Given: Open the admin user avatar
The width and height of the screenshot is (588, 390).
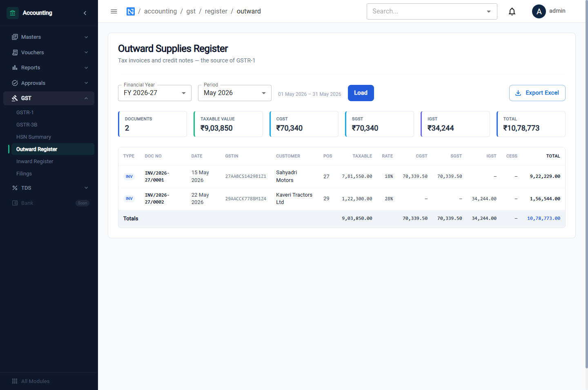Looking at the screenshot, I should (x=539, y=11).
